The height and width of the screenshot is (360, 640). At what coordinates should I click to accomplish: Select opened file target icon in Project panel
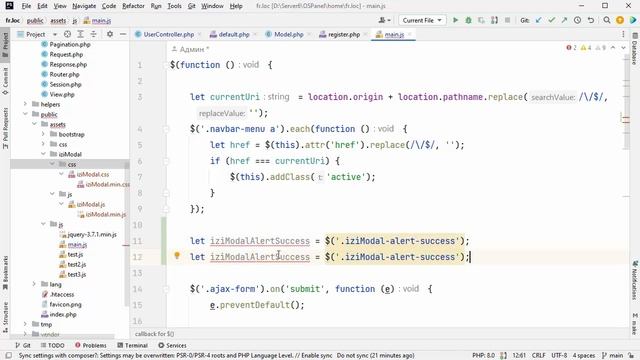point(67,34)
